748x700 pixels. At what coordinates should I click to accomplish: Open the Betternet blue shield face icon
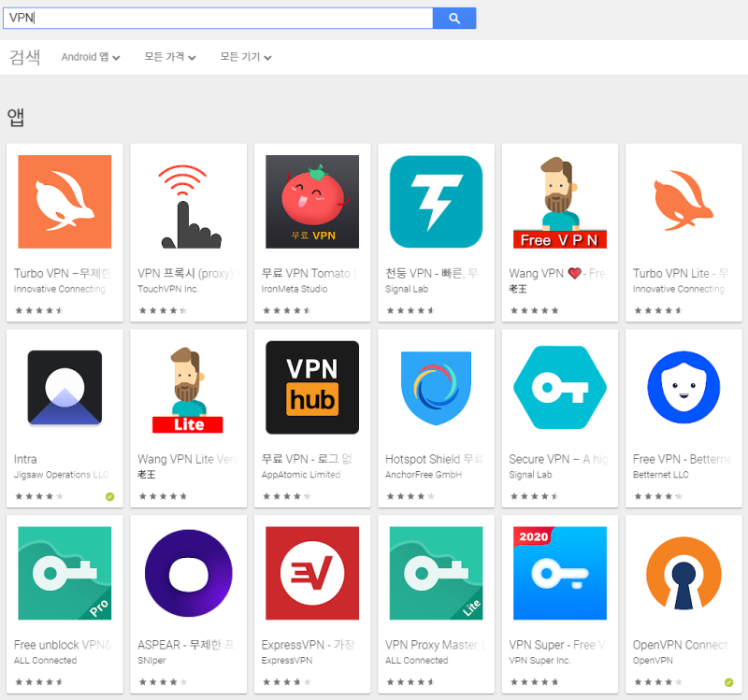coord(683,387)
